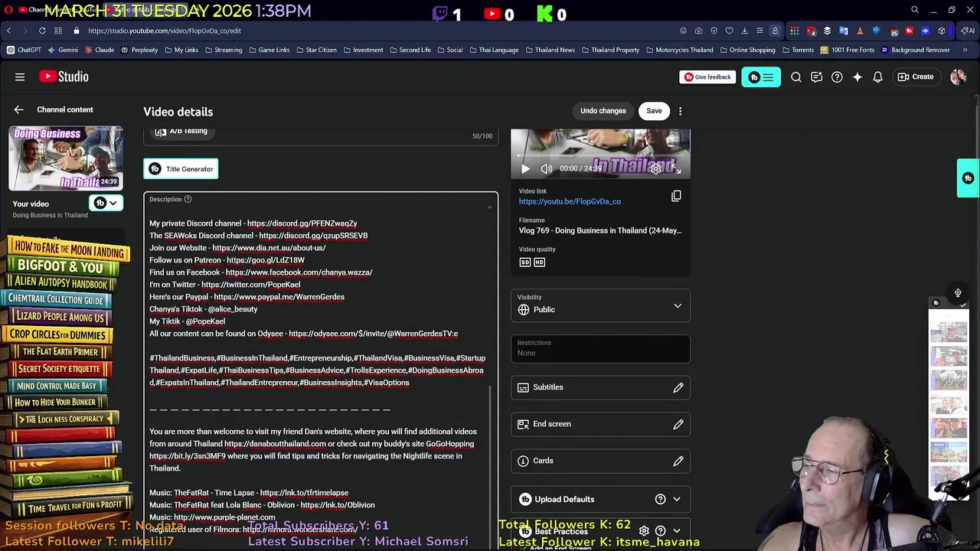This screenshot has width=980, height=551.
Task: Collapse the Description box with top chevron
Action: [x=489, y=207]
